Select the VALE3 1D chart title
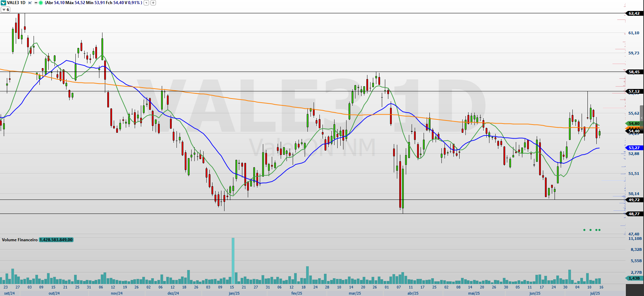 [x=16, y=3]
